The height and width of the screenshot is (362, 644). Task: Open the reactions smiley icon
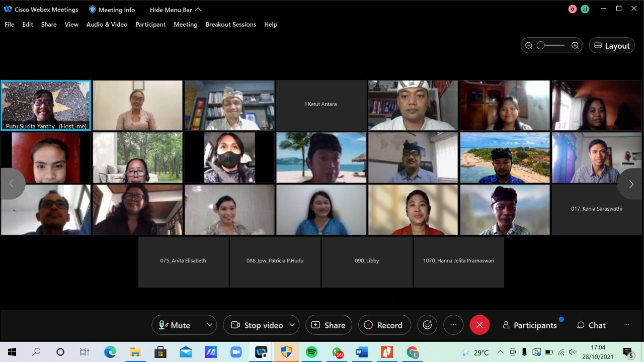click(x=428, y=325)
